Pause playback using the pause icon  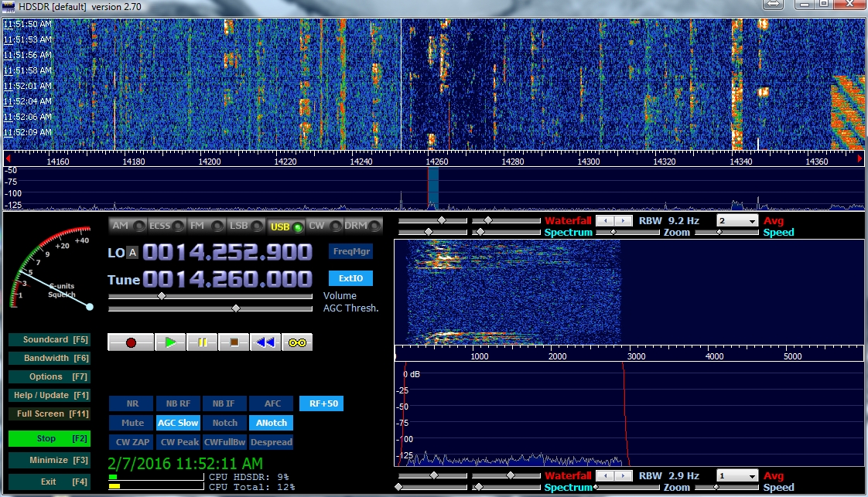[202, 341]
